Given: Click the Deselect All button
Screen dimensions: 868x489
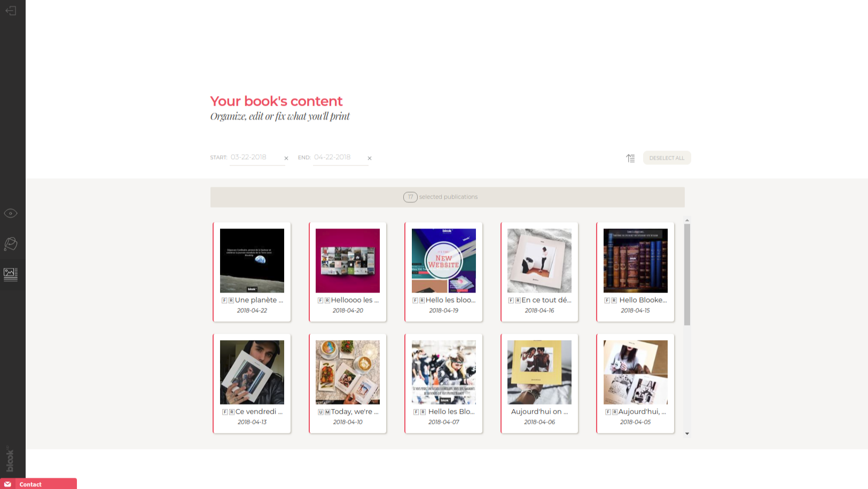Looking at the screenshot, I should tap(667, 158).
